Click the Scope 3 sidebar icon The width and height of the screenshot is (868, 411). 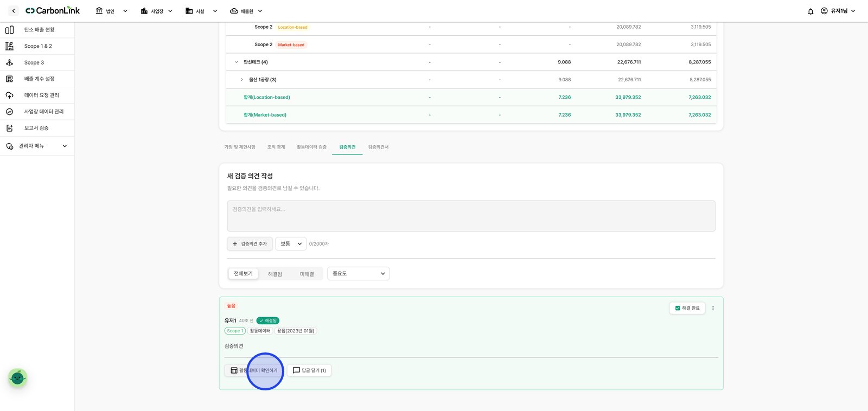9,62
